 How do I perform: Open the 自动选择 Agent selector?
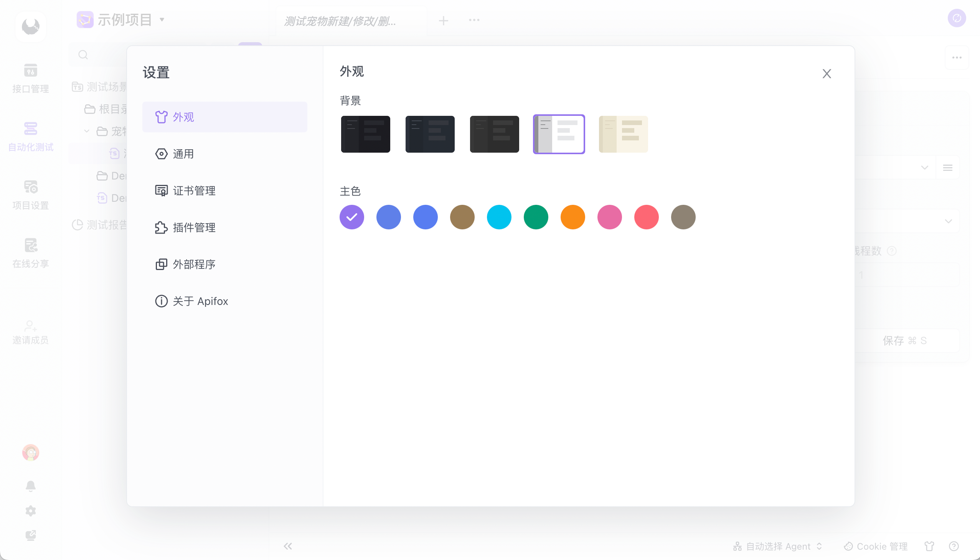coord(777,546)
